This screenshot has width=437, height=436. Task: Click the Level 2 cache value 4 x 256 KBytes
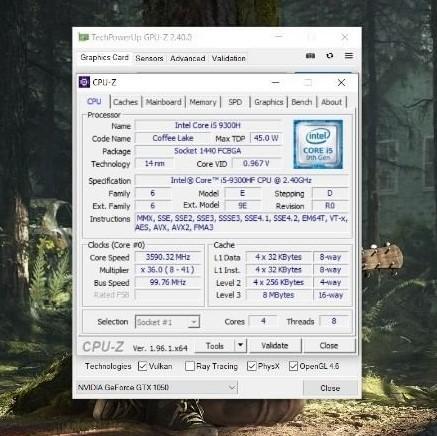pos(279,282)
